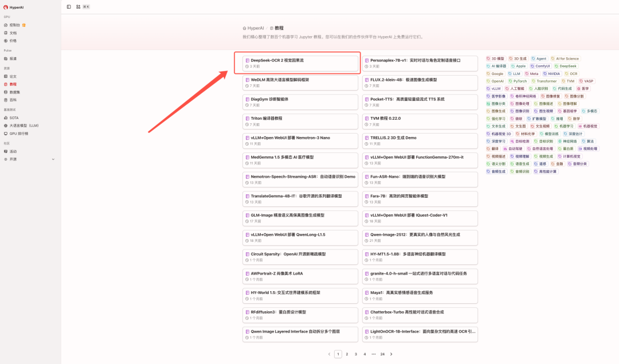
Task: Open page 4 of tutorials
Action: pyautogui.click(x=365, y=354)
